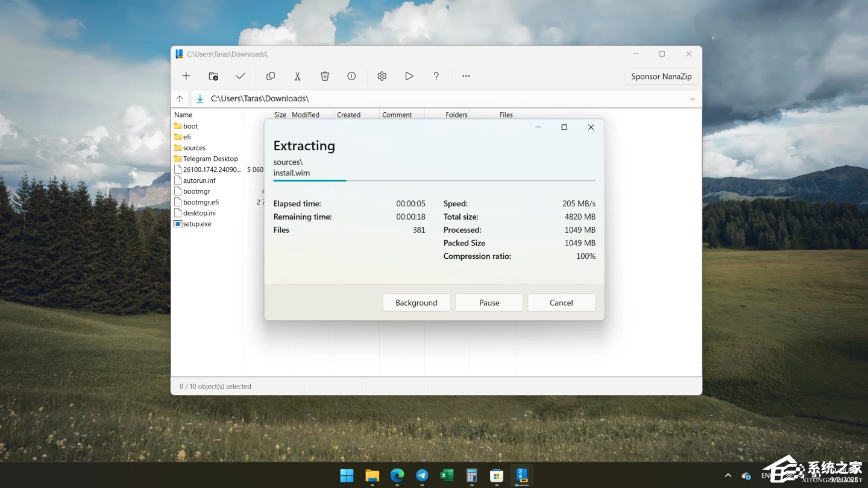The width and height of the screenshot is (868, 488).
Task: Open Telegram from the taskbar
Action: (x=422, y=475)
